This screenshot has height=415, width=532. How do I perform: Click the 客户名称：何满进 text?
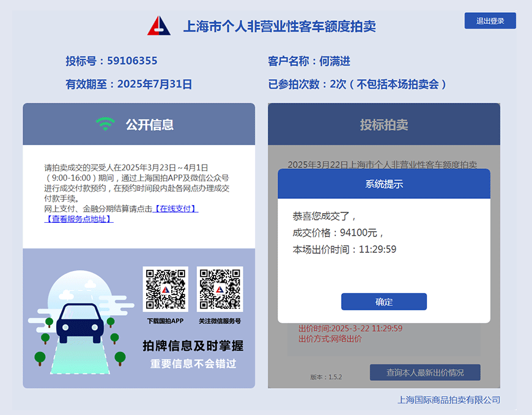point(309,61)
